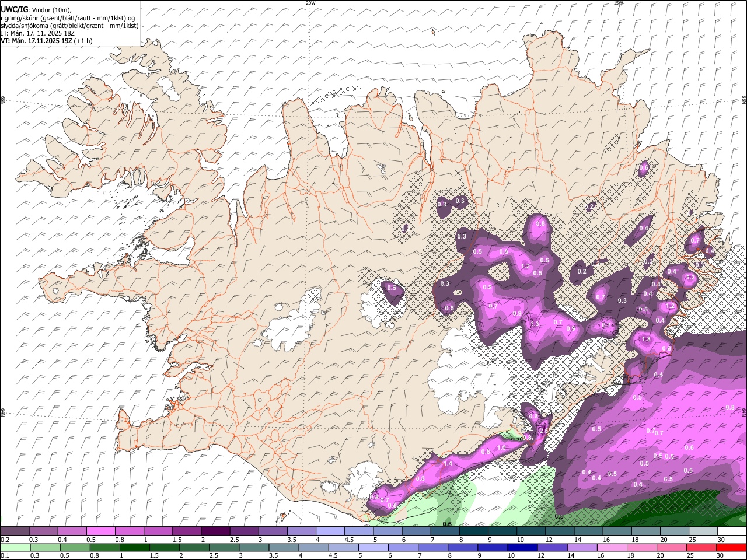This screenshot has width=747, height=560.
Task: Click the 'slydda/snjókoma' description line
Action: tap(69, 26)
